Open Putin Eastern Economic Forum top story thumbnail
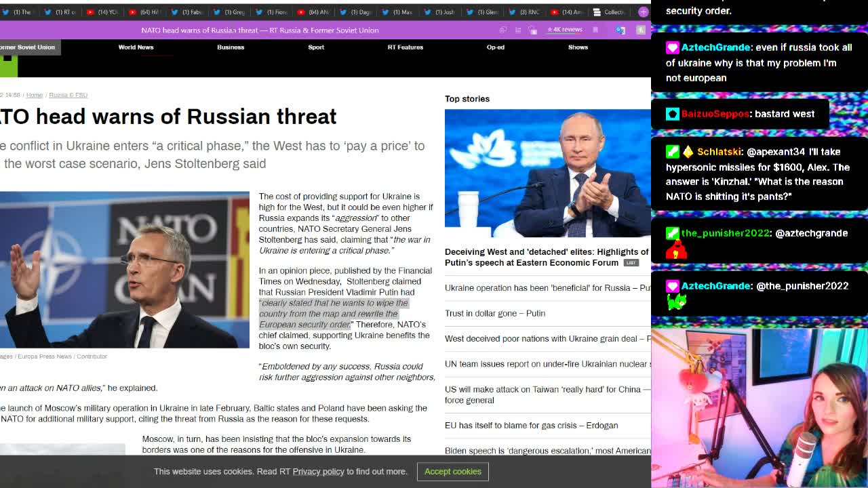The height and width of the screenshot is (488, 868). point(548,173)
